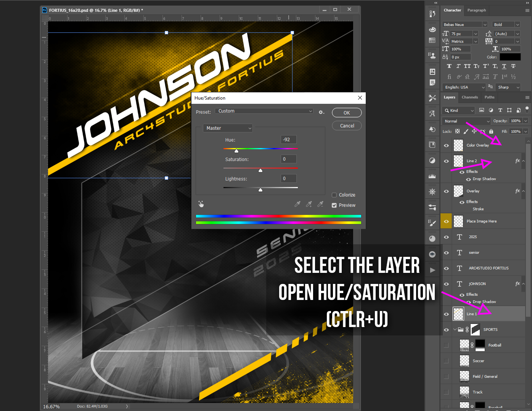Apply Strikethrough text style
This screenshot has width=532, height=411.
click(513, 66)
